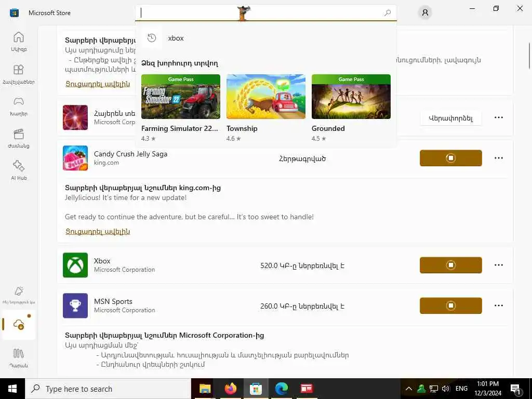532x399 pixels.
Task: Open the clock and date flyout
Action: tap(487, 389)
